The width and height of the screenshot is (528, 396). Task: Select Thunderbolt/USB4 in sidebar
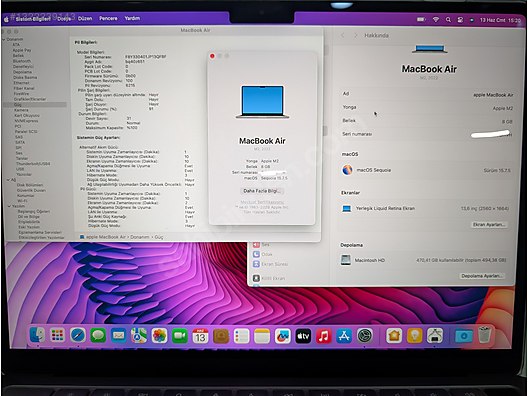(x=33, y=164)
